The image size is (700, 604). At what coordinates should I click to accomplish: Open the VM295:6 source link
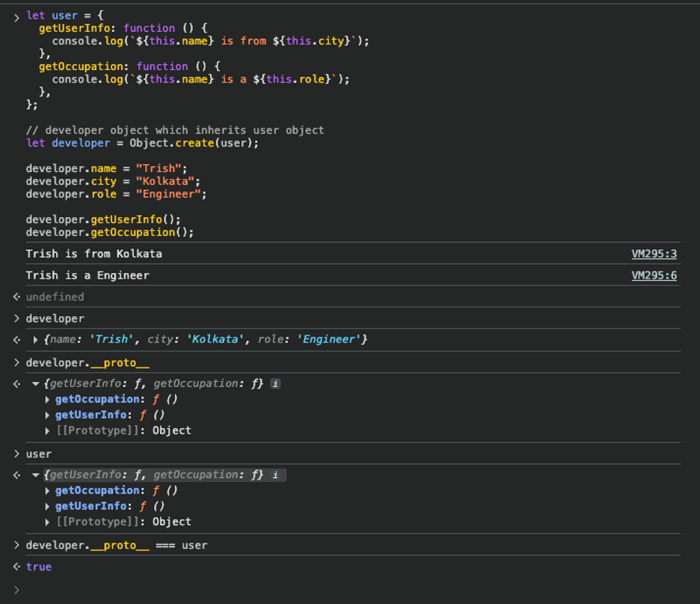click(x=653, y=275)
